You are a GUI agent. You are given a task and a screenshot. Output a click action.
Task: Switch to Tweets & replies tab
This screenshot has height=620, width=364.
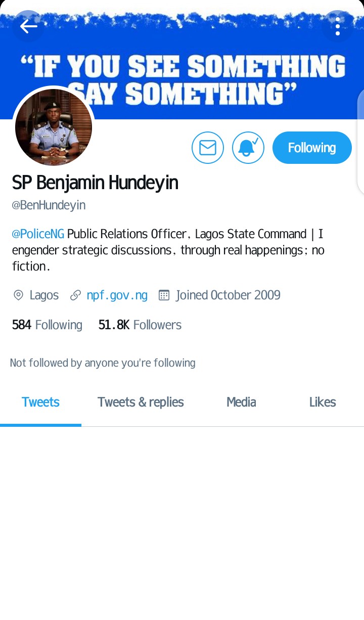tap(141, 403)
